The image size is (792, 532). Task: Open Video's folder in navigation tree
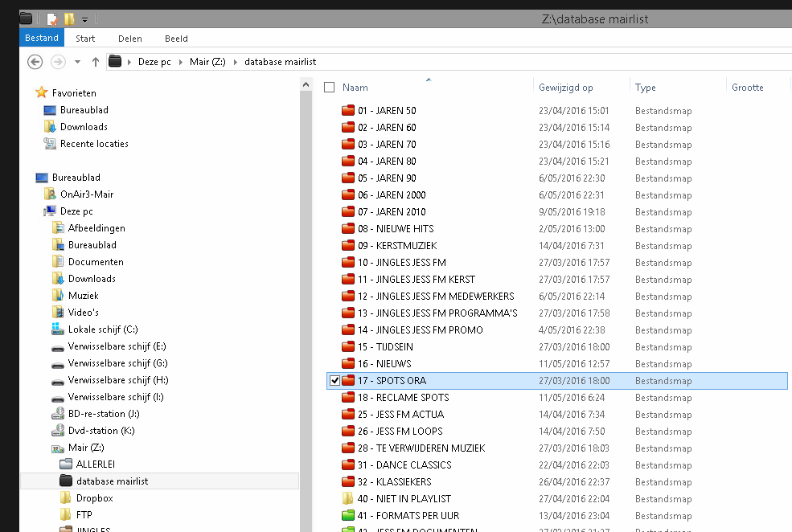84,313
